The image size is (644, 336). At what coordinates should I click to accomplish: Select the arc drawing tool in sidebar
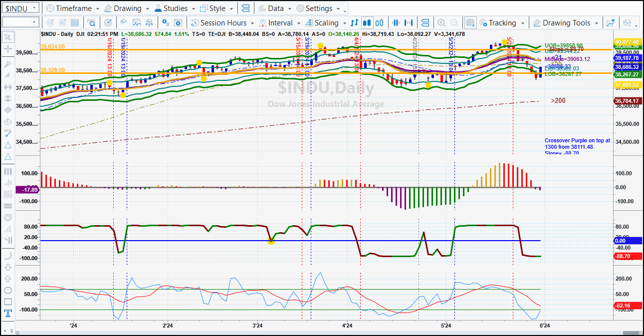pyautogui.click(x=7, y=256)
